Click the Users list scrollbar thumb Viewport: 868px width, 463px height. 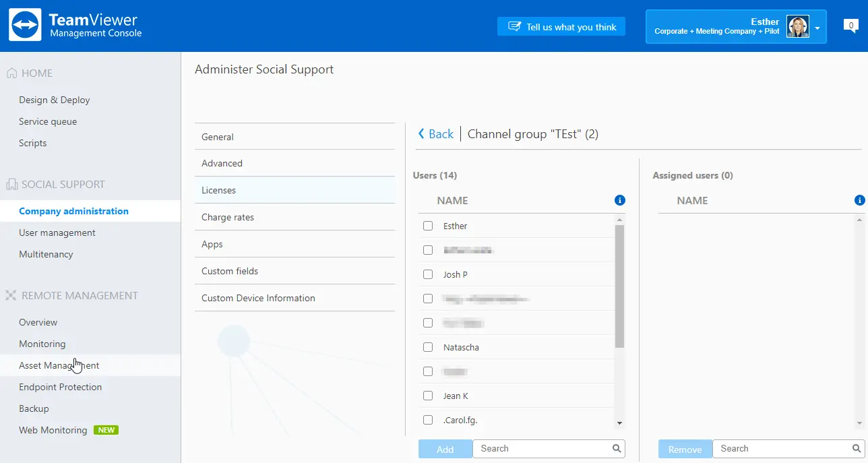619,286
